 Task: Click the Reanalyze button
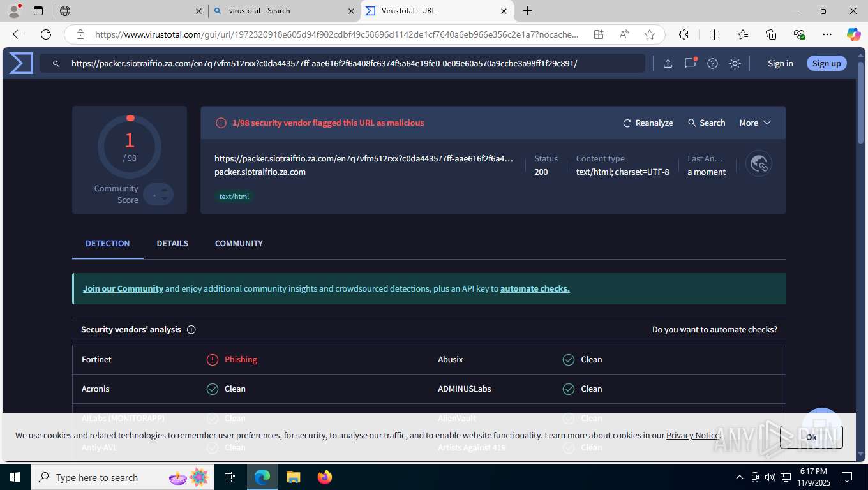pyautogui.click(x=648, y=122)
